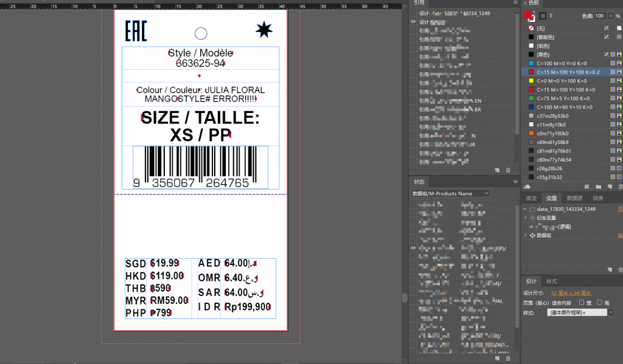Click the SIZE / TAILLE: text
Image resolution: width=623 pixels, height=364 pixels.
coord(200,118)
